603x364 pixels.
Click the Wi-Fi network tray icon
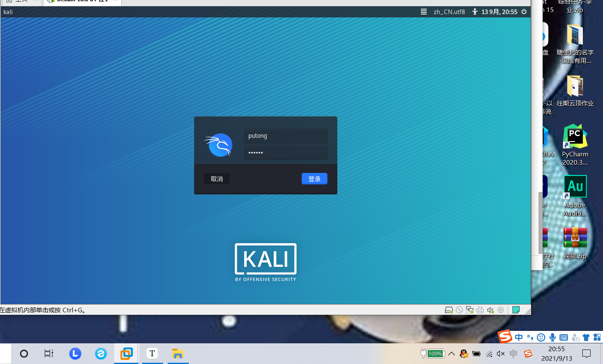pos(489,354)
